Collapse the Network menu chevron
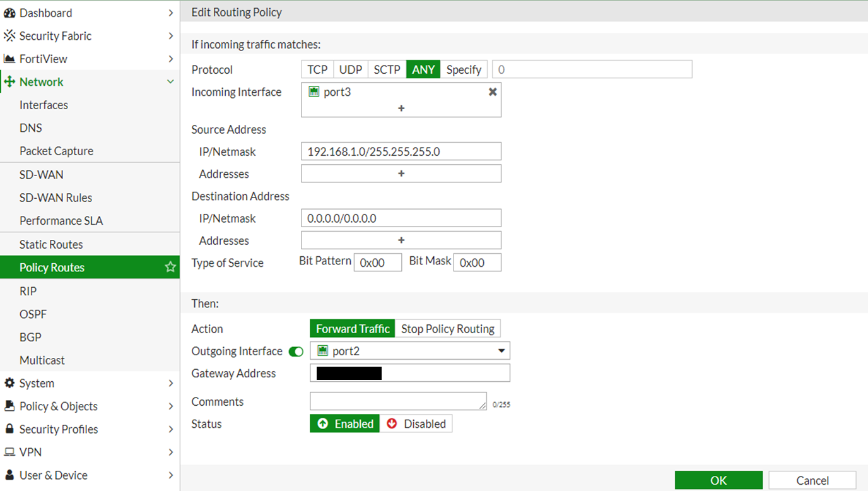The image size is (868, 491). 170,82
